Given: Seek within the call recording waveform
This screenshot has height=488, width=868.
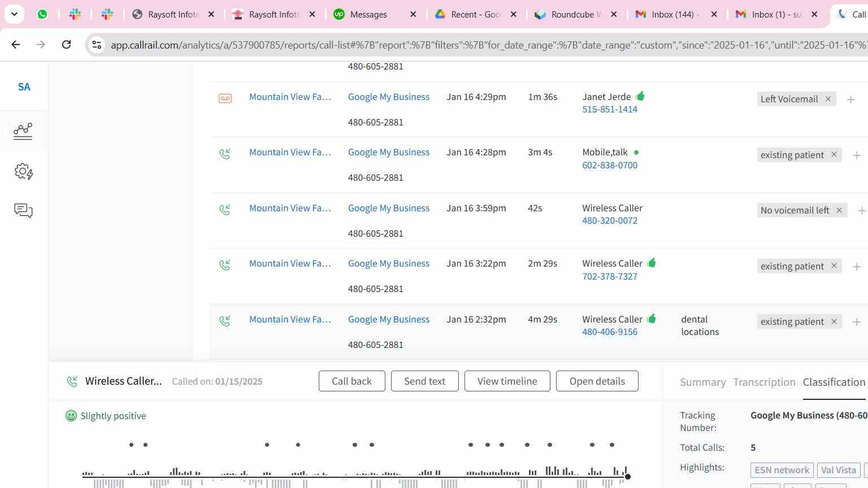Looking at the screenshot, I should coord(355,477).
